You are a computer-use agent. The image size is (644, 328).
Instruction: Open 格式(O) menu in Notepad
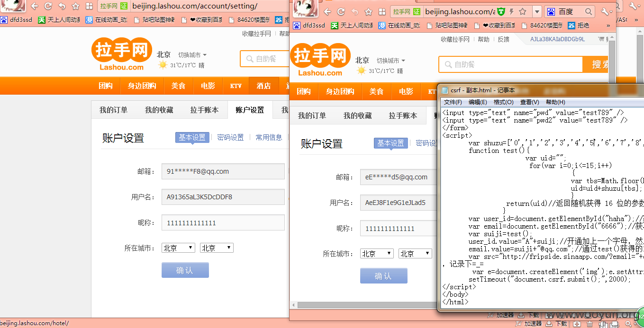pyautogui.click(x=503, y=102)
